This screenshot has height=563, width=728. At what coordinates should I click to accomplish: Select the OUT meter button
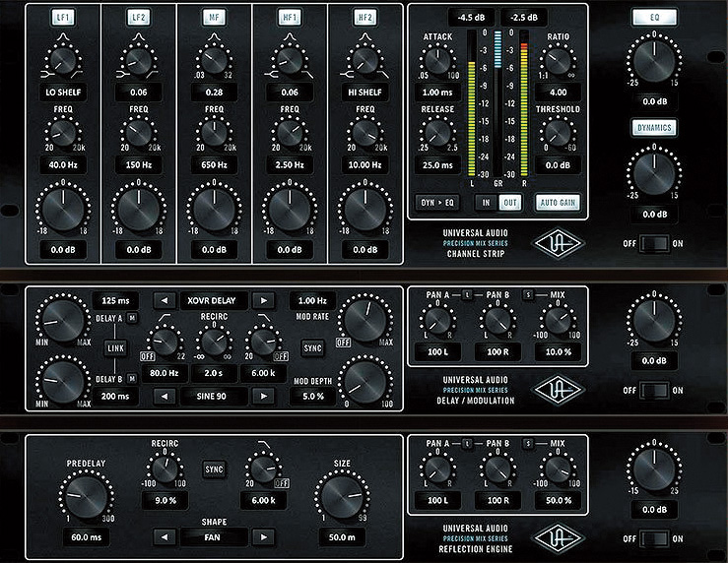coord(509,203)
